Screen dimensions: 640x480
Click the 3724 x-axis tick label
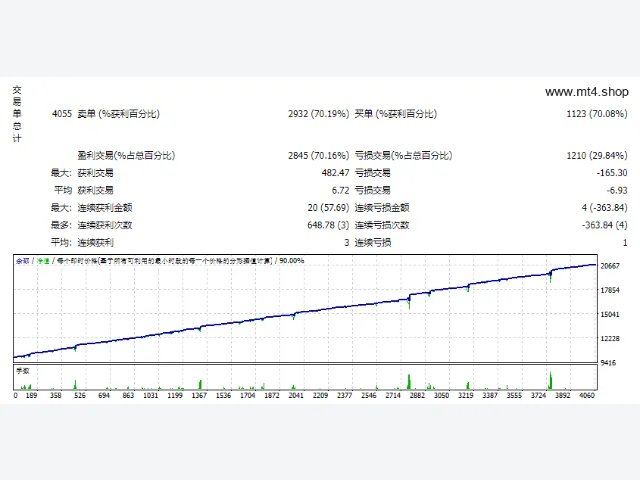click(538, 396)
